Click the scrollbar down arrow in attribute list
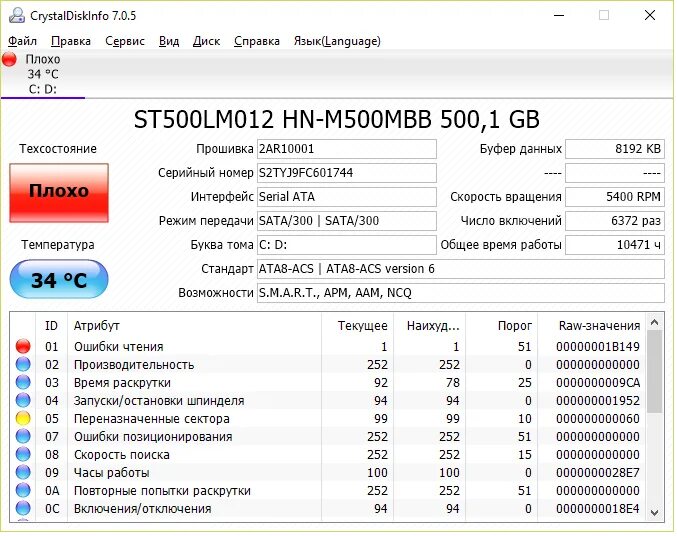 point(655,513)
